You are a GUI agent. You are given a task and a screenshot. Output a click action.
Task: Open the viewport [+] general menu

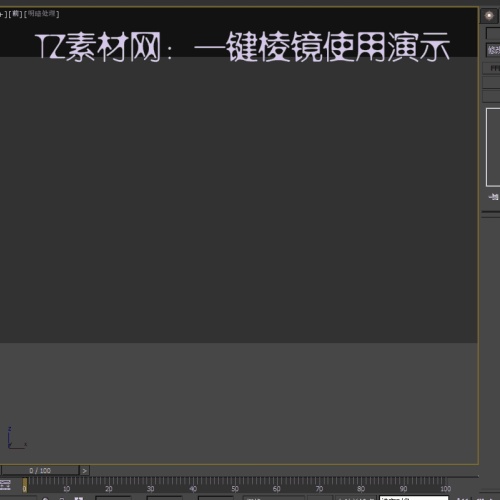point(2,14)
